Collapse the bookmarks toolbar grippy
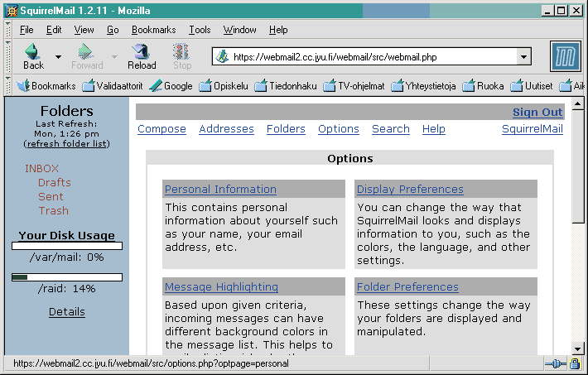The height and width of the screenshot is (375, 588). (x=8, y=85)
